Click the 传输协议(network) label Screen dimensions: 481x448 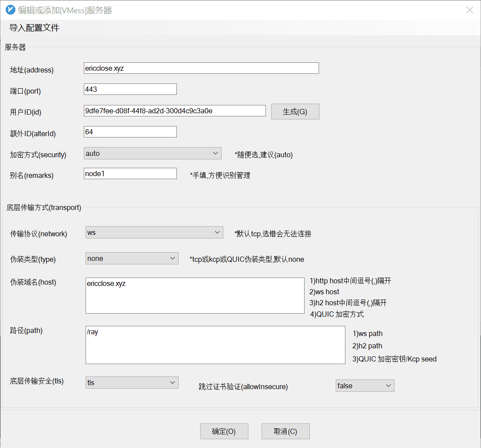39,234
